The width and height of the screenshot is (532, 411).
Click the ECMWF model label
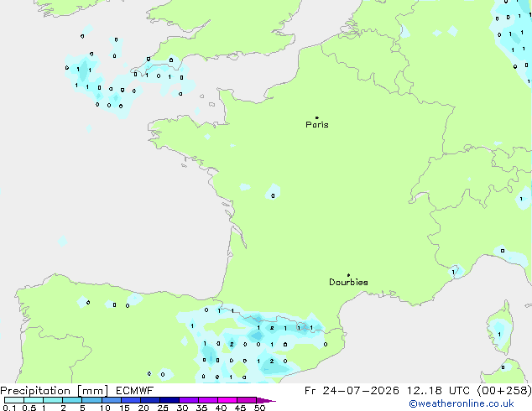point(135,391)
